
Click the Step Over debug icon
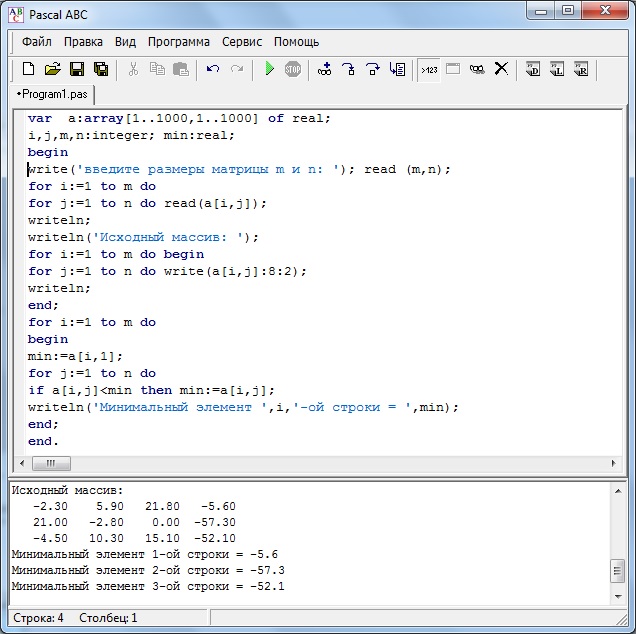click(372, 69)
